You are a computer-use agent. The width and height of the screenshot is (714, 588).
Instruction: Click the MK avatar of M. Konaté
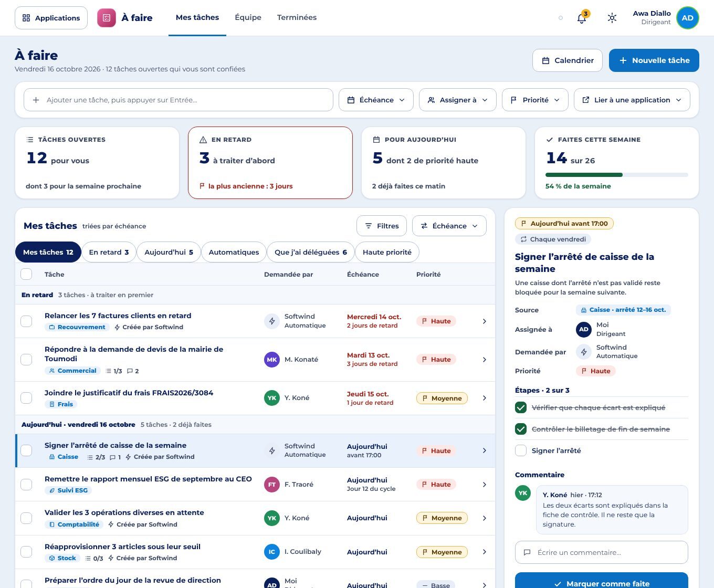272,360
